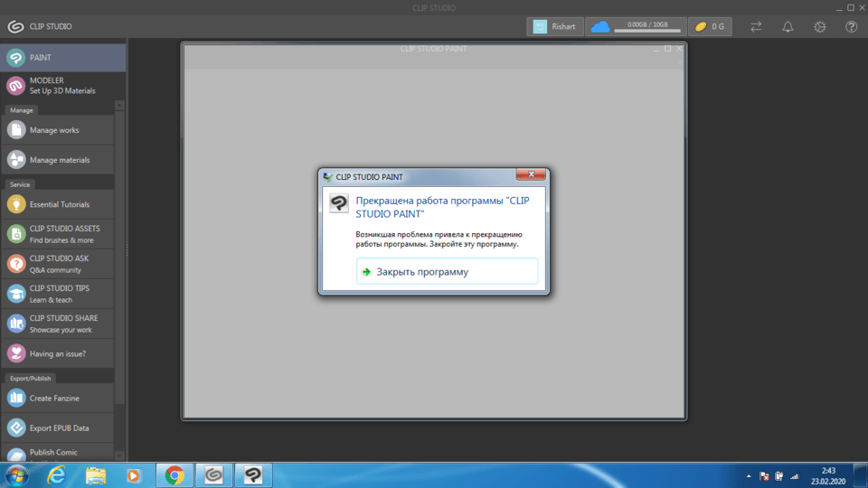Open Internet Explorer from the taskbar
Screen dimensions: 868x488
56,475
